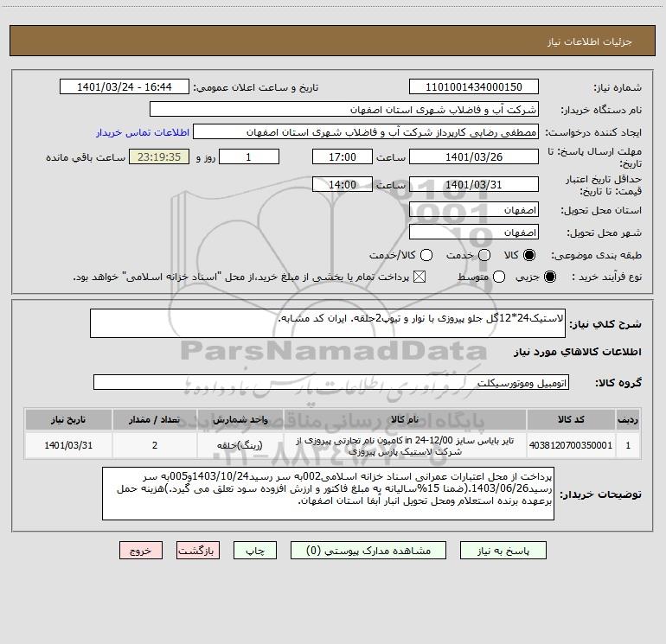Viewport: 666px width, 644px height.
Task: Click the واحد شمارش column header
Action: [x=240, y=419]
